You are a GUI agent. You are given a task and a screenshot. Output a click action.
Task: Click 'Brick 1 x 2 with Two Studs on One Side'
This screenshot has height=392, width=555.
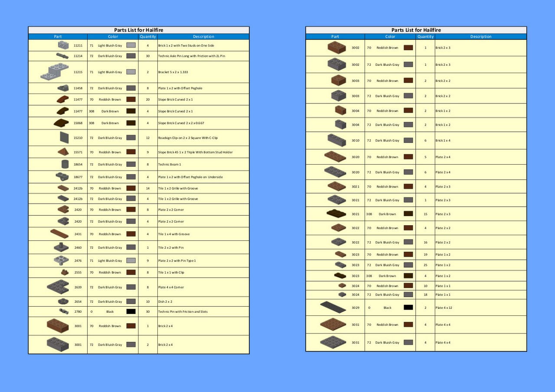186,45
